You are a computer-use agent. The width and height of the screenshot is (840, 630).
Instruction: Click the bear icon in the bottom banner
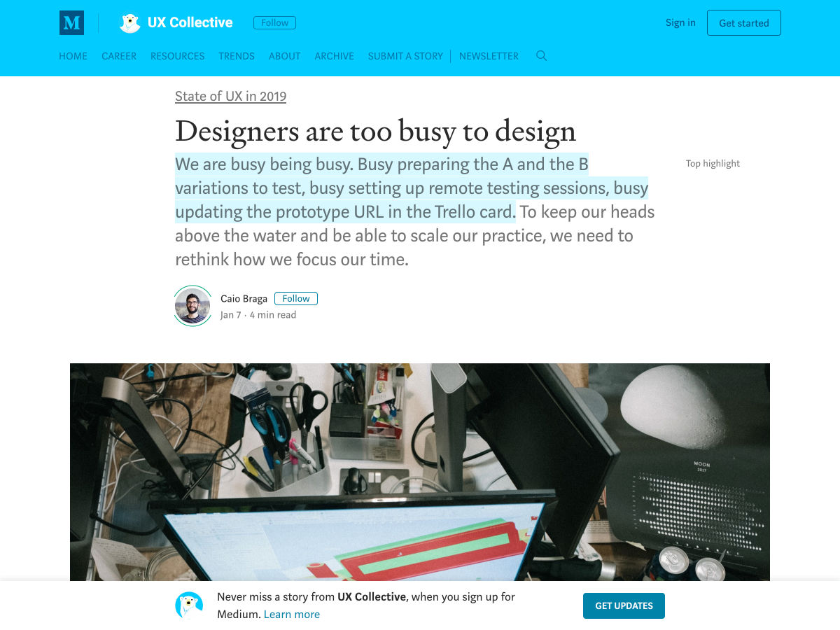(x=189, y=605)
